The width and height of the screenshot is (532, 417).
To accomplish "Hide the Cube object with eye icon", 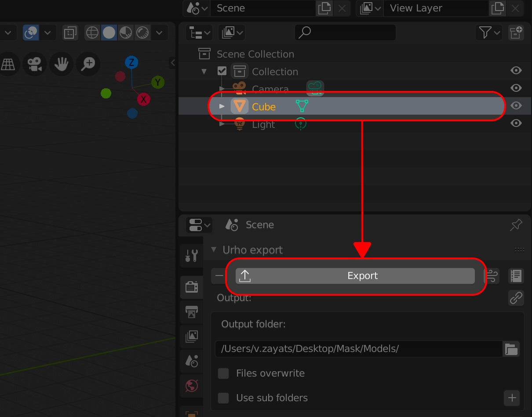I will click(x=516, y=106).
